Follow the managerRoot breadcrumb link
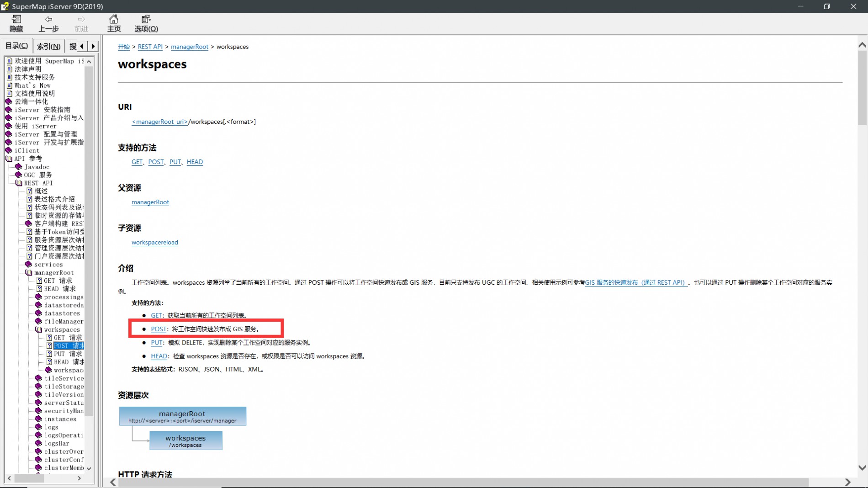868x488 pixels. (190, 47)
